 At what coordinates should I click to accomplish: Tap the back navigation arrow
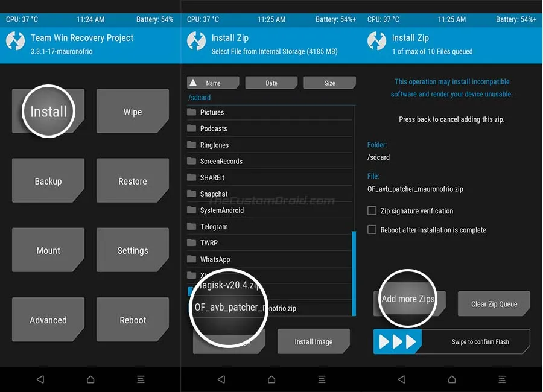click(40, 379)
